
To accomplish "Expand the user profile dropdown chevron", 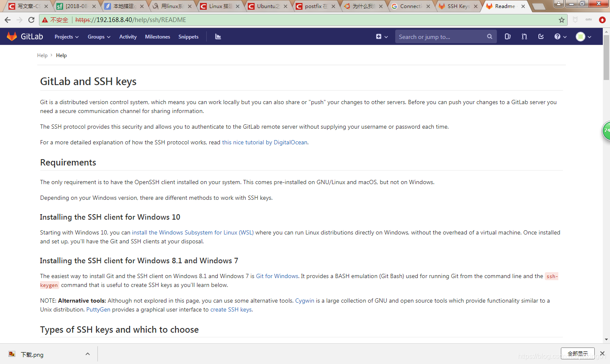I will pos(590,37).
